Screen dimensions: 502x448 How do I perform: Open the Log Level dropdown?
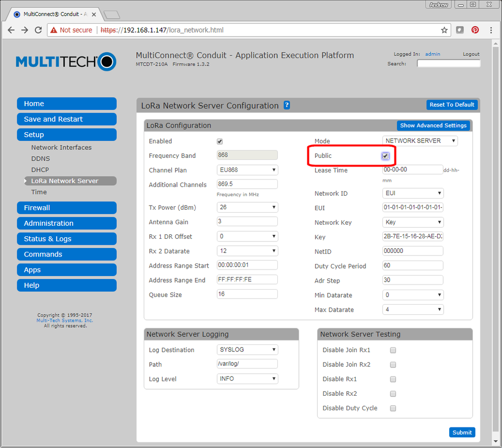pos(247,379)
